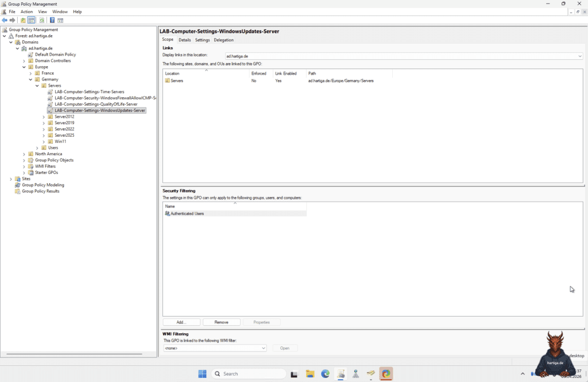
Task: Collapse the Europe organizational unit
Action: coord(23,67)
